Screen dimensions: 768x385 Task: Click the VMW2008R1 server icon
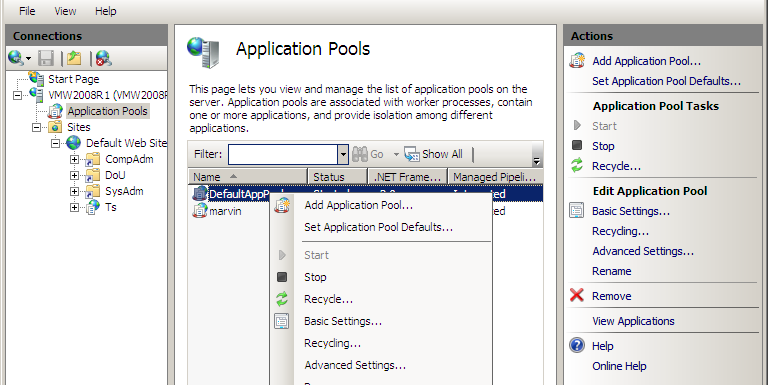pos(36,95)
